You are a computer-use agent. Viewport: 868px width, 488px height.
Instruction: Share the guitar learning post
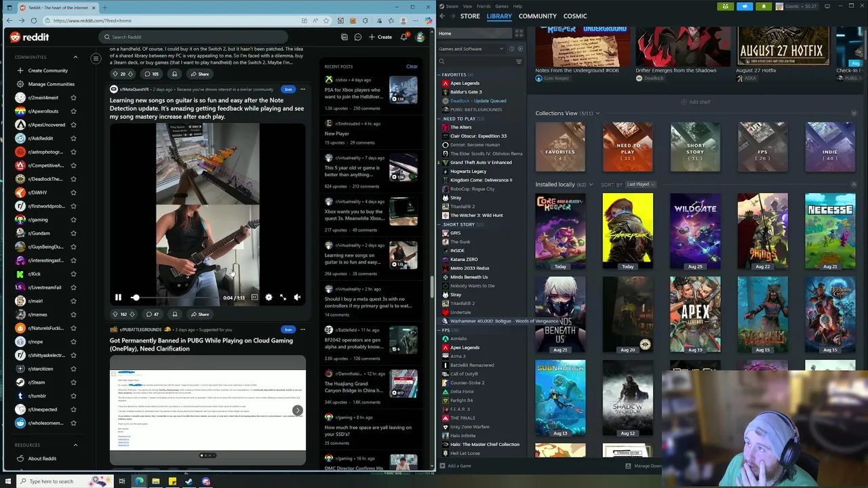(x=199, y=314)
